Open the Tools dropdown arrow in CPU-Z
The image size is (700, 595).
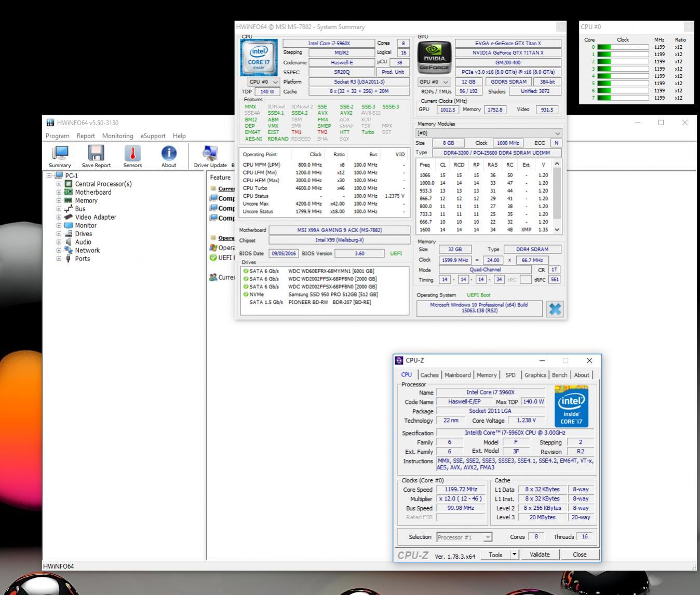click(515, 555)
